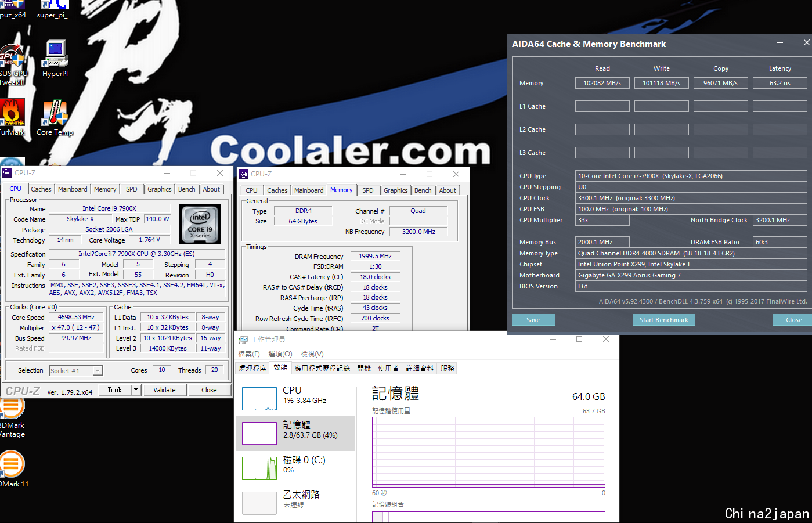Select the CPU performance graph thumbnail
Image resolution: width=812 pixels, height=523 pixels.
pyautogui.click(x=259, y=399)
